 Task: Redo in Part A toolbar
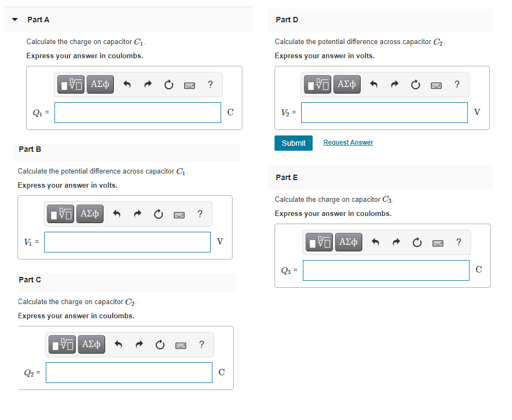tap(148, 85)
